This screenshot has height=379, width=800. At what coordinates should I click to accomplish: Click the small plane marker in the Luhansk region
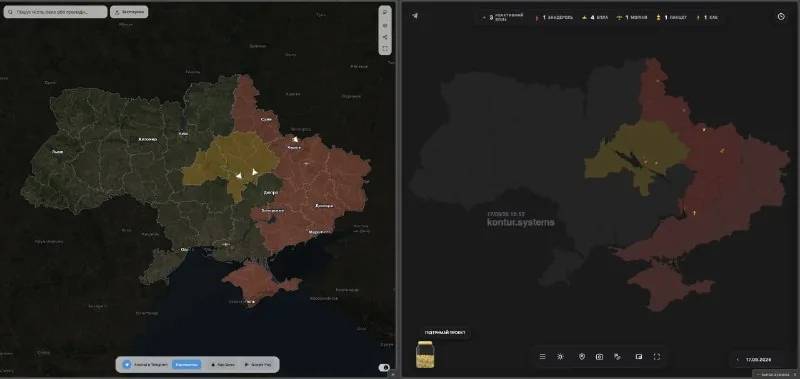click(306, 163)
